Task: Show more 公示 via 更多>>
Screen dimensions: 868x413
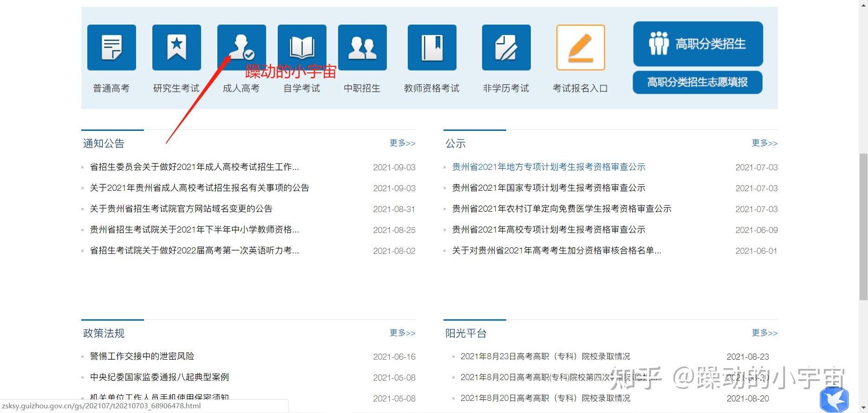Action: [764, 143]
